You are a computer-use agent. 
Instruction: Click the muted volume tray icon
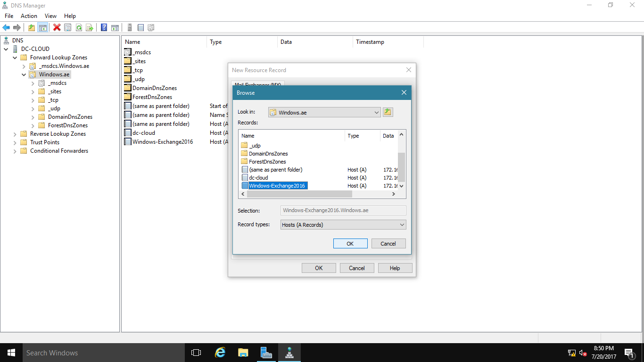(583, 353)
